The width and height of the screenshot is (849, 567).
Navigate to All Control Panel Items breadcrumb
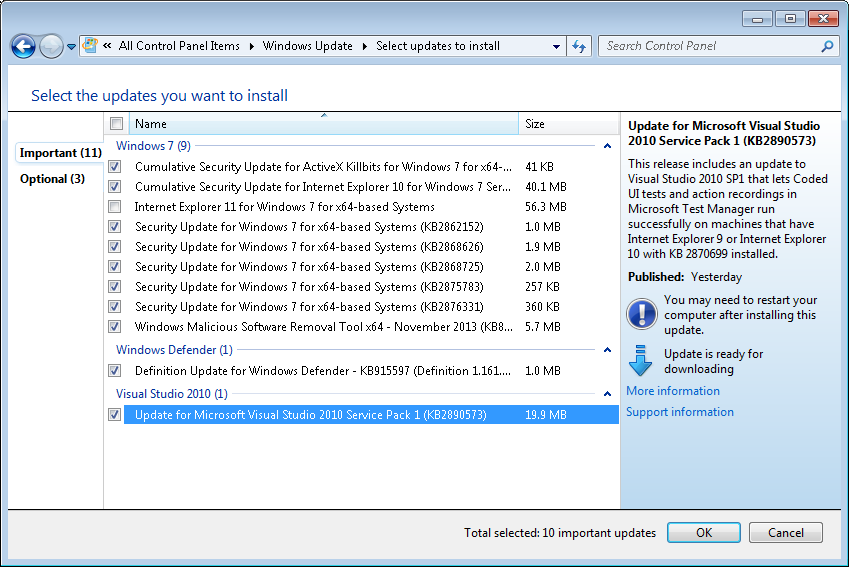pos(179,46)
